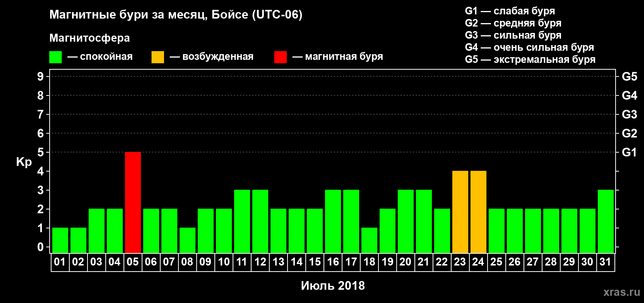Click Kp value 9 on the left axis

(x=41, y=77)
